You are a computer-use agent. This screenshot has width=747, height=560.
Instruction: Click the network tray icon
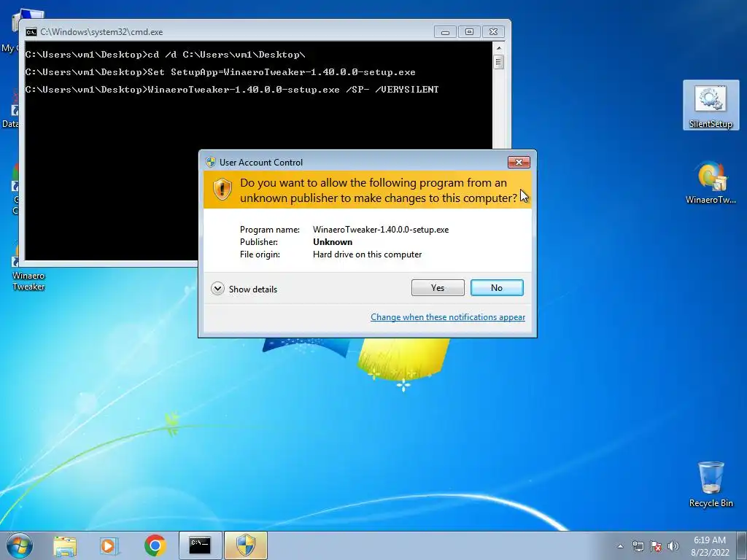[638, 546]
